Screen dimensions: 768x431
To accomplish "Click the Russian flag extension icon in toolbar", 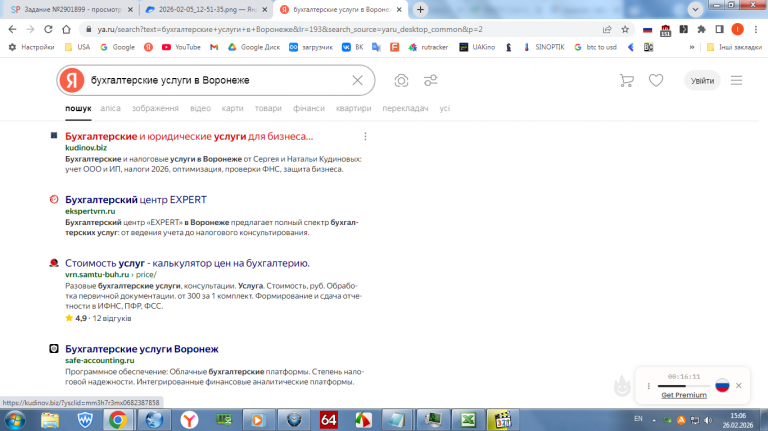I will (648, 29).
